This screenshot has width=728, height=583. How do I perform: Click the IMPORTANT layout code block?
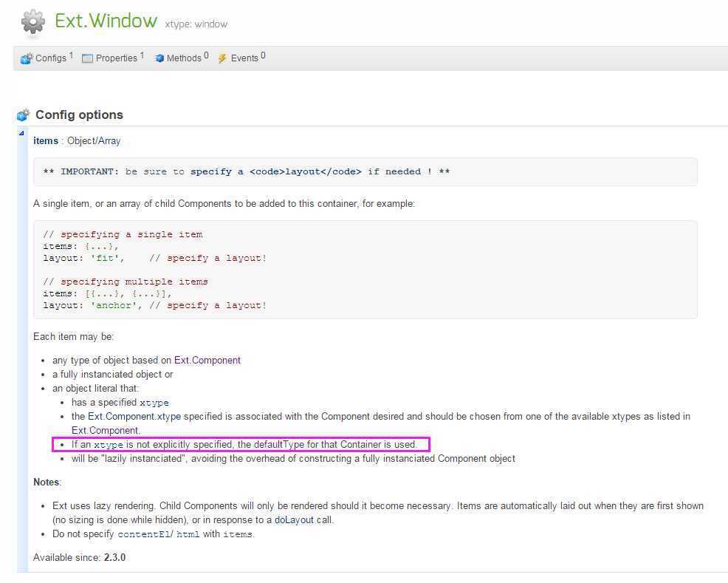click(x=365, y=171)
